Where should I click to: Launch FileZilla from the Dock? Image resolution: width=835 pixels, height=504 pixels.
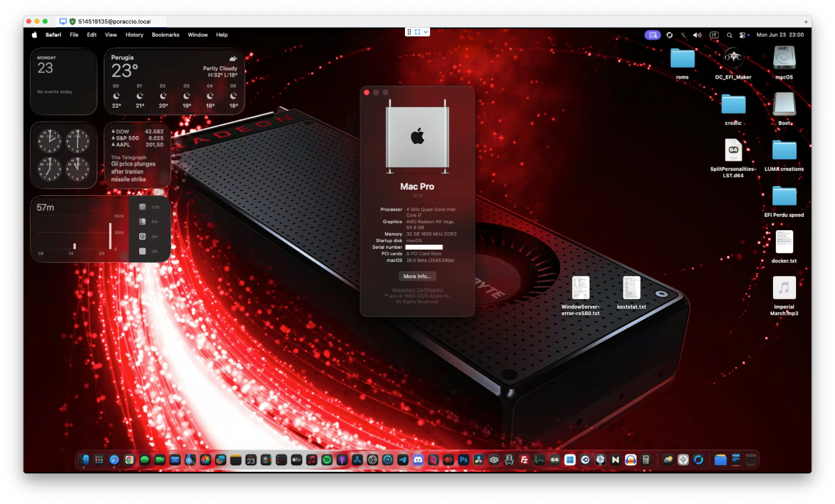pyautogui.click(x=525, y=460)
